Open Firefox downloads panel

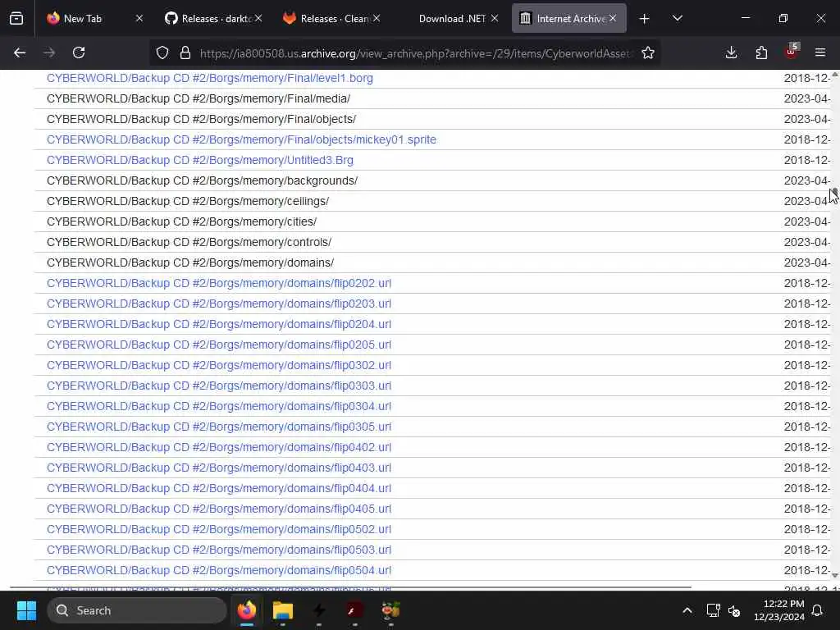[x=731, y=52]
